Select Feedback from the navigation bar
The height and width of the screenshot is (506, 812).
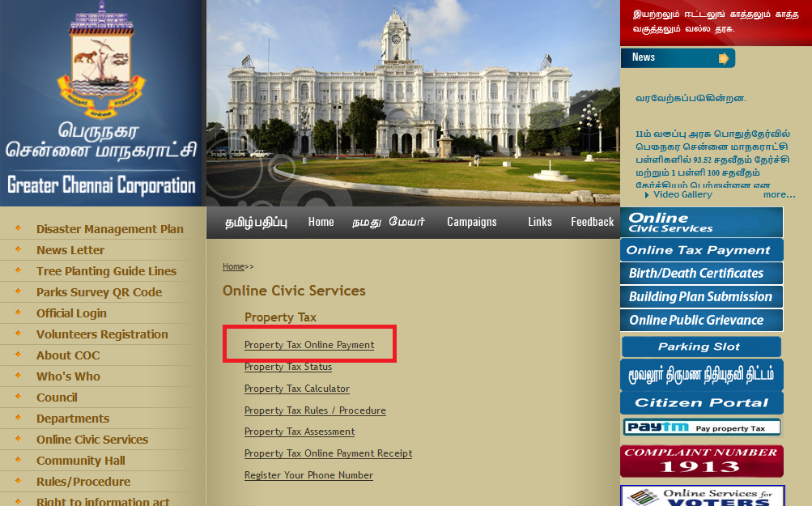[592, 221]
